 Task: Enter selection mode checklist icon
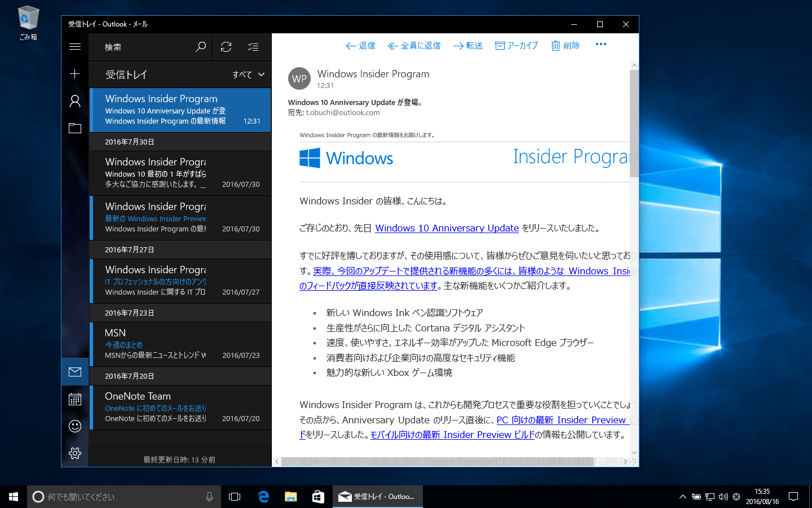253,47
